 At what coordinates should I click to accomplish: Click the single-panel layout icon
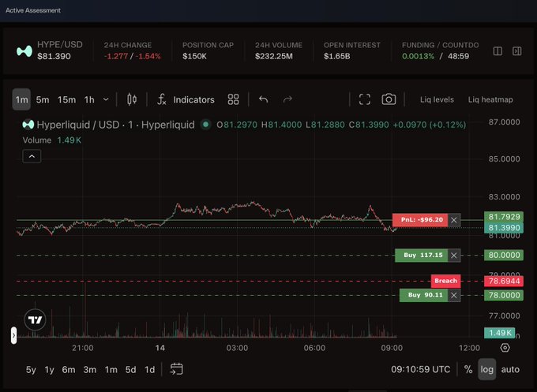[x=498, y=51]
